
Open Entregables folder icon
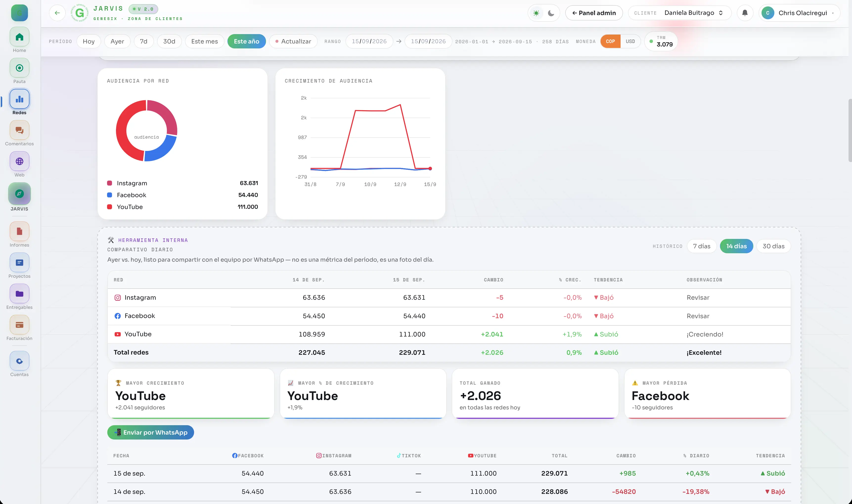point(19,294)
